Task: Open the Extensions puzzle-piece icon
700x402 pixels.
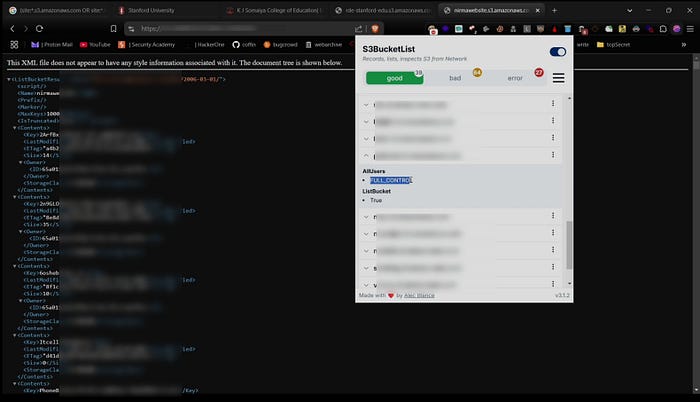Action: pos(663,29)
